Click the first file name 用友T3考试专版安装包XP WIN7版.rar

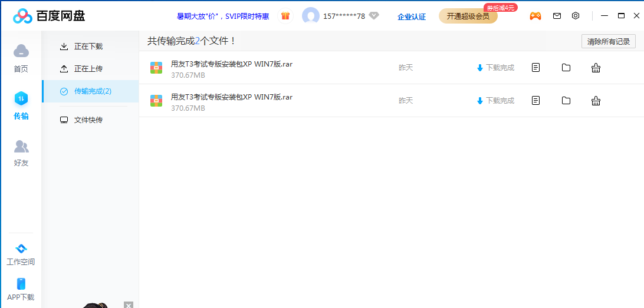(232, 64)
